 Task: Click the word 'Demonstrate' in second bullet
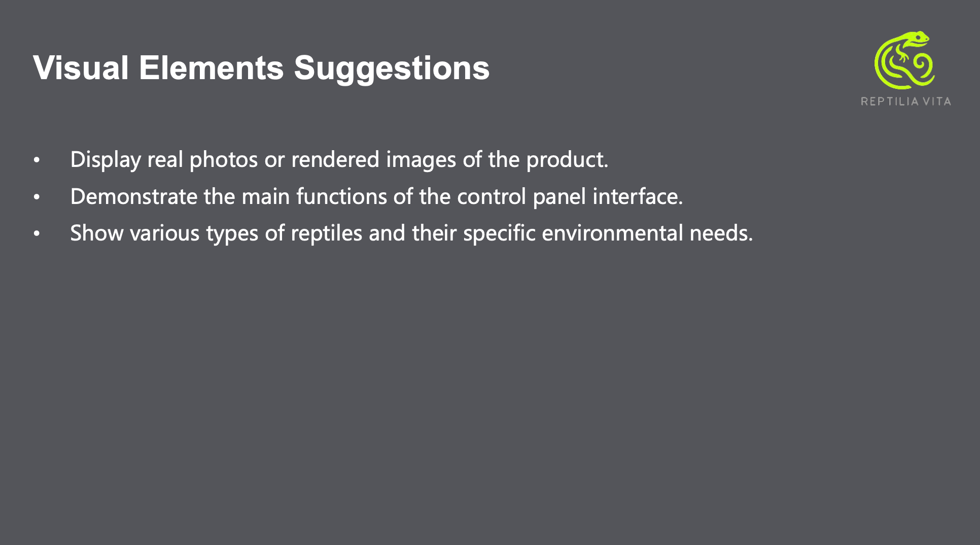point(133,197)
